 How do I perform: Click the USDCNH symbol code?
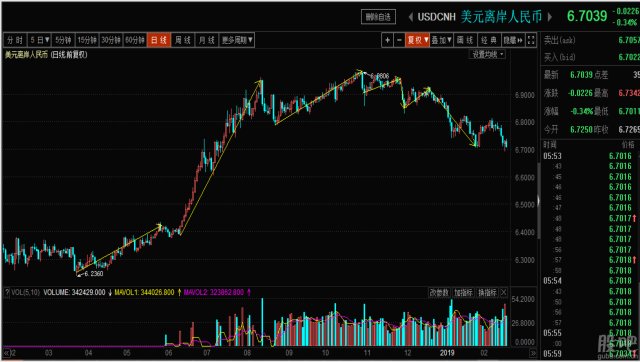[436, 17]
